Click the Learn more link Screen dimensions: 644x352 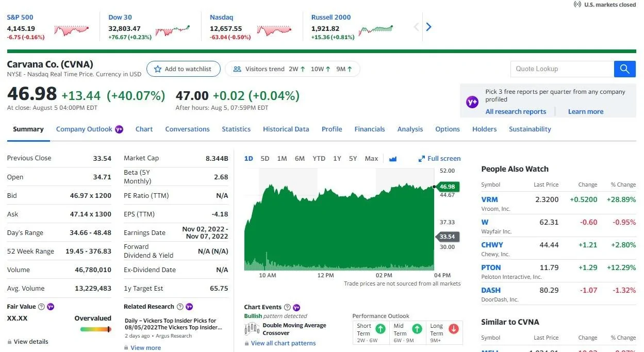pyautogui.click(x=586, y=112)
